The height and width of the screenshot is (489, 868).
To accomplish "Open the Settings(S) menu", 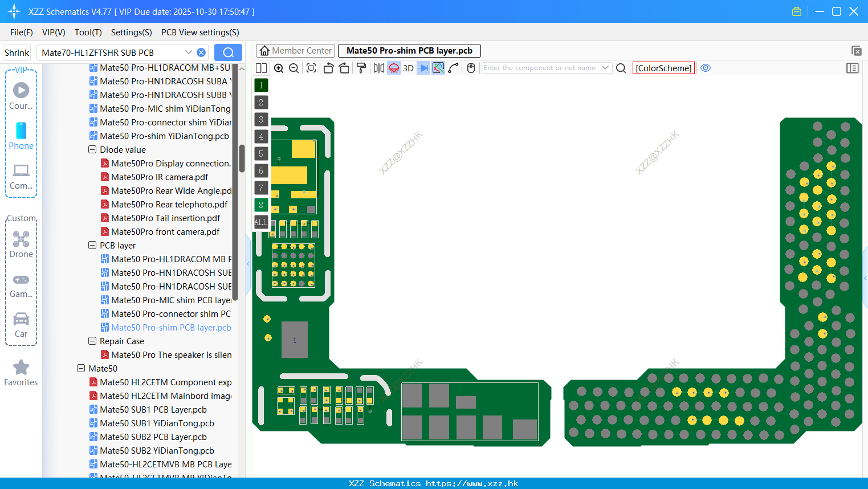I will 132,32.
